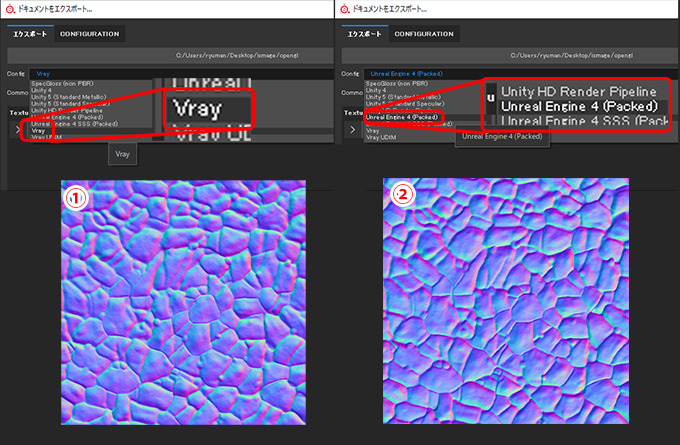The image size is (680, 445).
Task: Choose Vray UDIM in the Unreal-config dialog list
Action: coord(381,137)
